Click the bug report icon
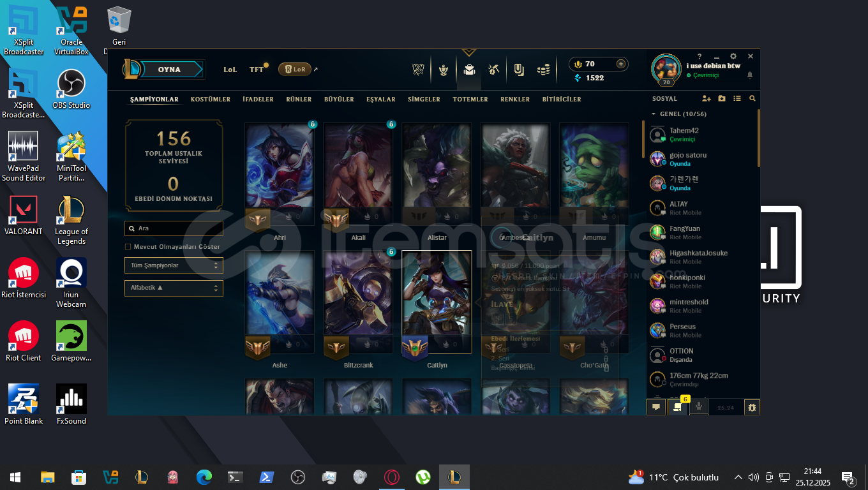The height and width of the screenshot is (490, 868). [752, 407]
